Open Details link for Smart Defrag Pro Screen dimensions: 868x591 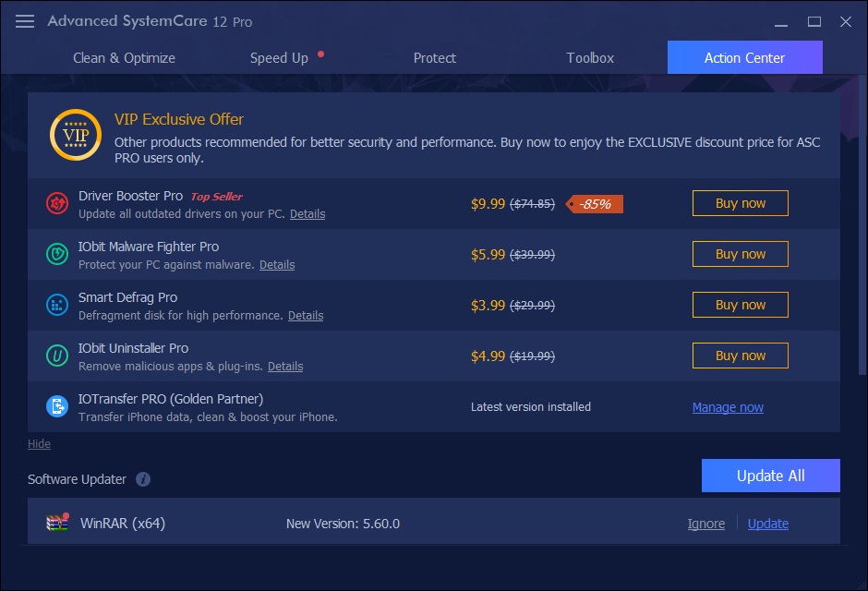[306, 316]
